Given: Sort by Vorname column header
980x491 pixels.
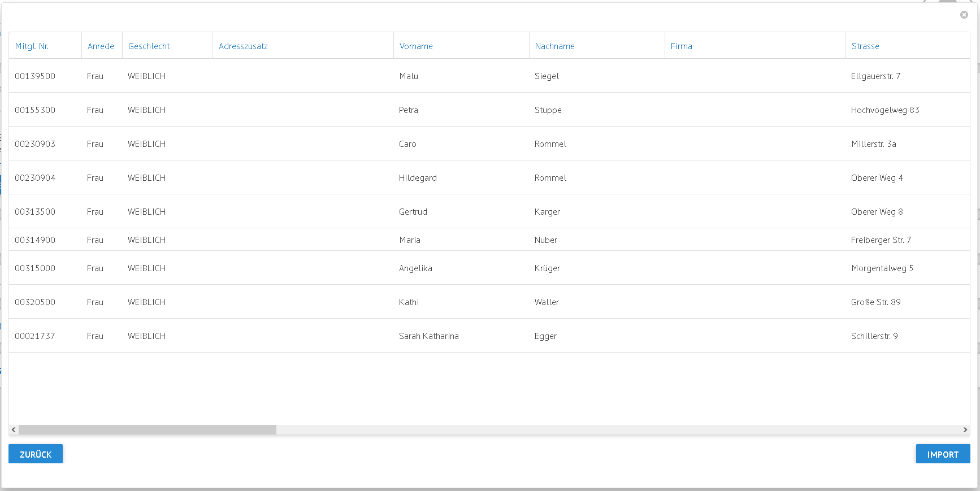Looking at the screenshot, I should click(416, 46).
